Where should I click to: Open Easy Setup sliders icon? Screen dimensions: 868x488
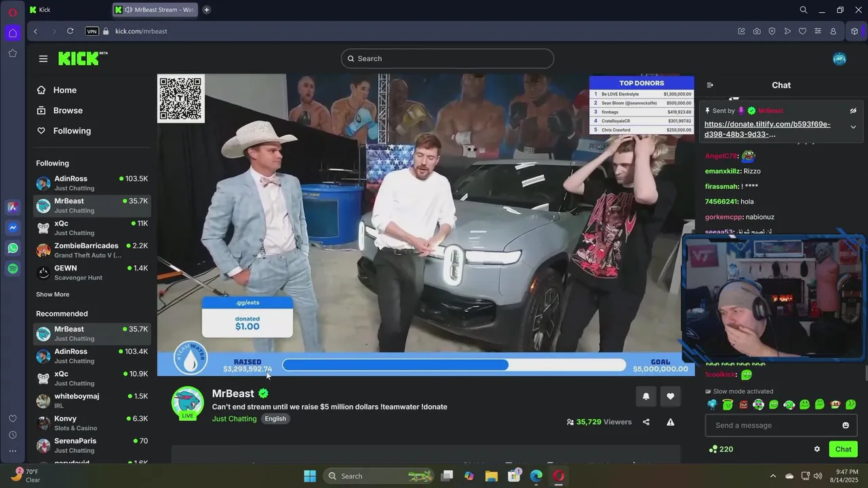click(x=818, y=31)
